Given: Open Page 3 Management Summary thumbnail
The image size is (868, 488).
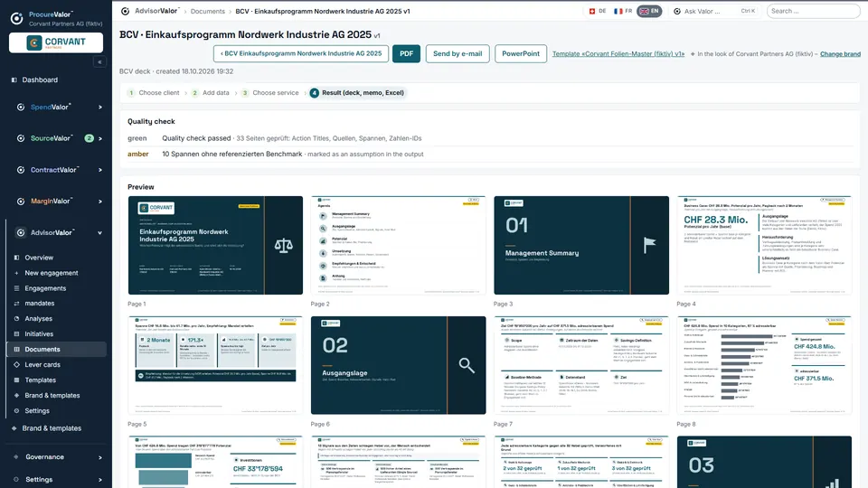Looking at the screenshot, I should coord(581,245).
